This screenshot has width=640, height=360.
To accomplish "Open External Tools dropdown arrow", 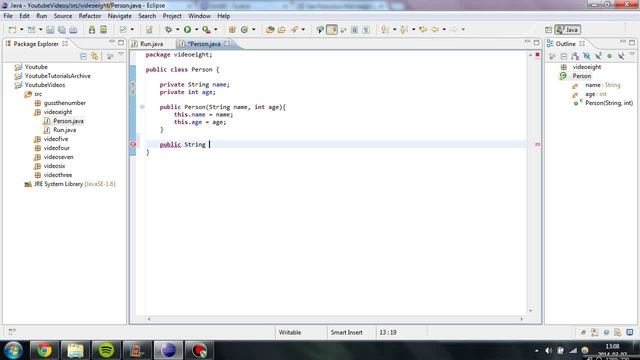I will click(216, 29).
